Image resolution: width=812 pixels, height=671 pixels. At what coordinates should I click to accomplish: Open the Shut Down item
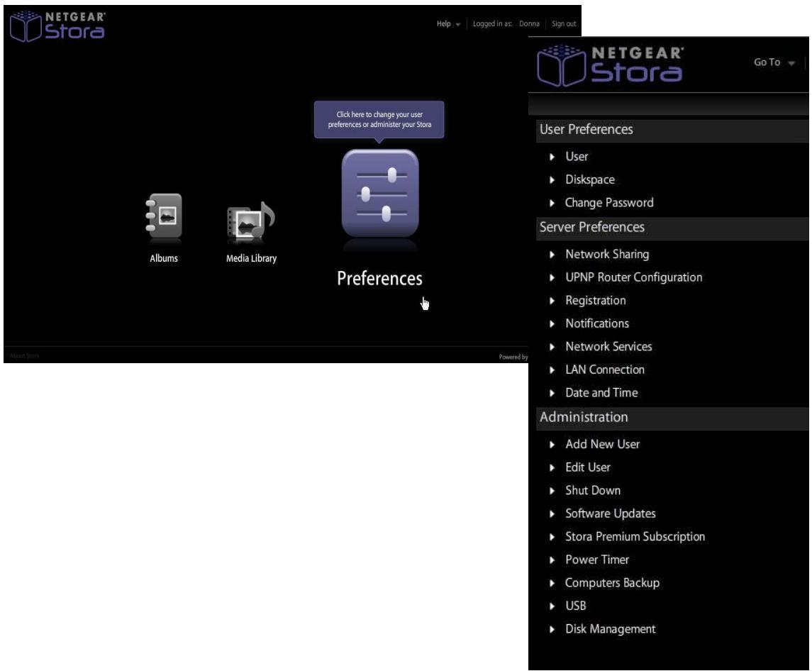point(593,491)
